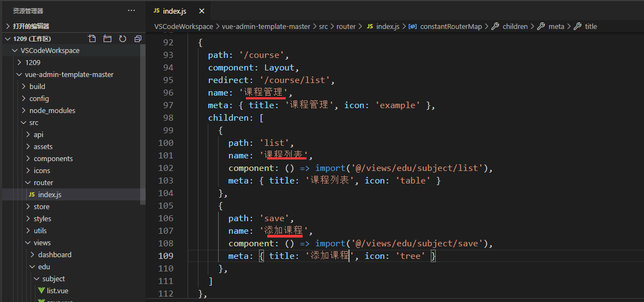Click title in the breadcrumb
Image resolution: width=644 pixels, height=302 pixels.
591,26
